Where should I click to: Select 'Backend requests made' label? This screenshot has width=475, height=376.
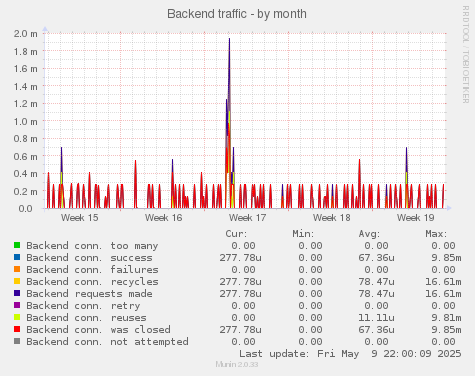coord(89,294)
